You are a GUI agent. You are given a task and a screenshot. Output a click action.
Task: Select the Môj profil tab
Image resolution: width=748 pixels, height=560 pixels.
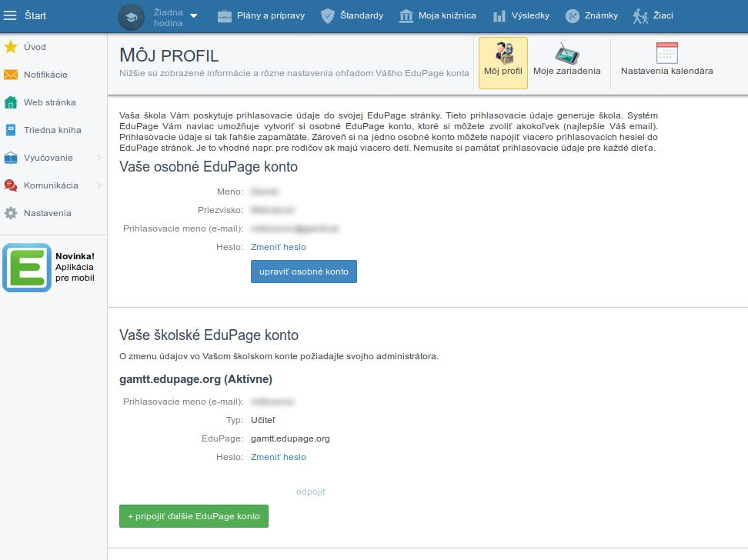coord(503,63)
